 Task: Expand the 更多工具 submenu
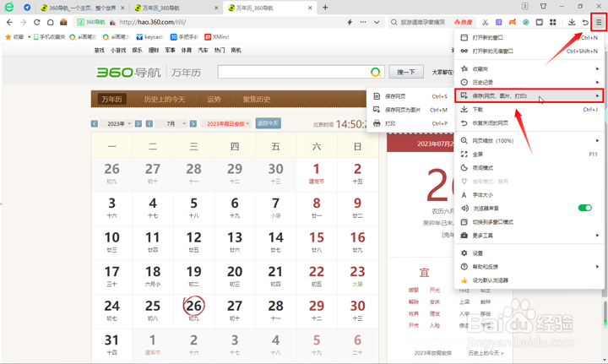529,236
